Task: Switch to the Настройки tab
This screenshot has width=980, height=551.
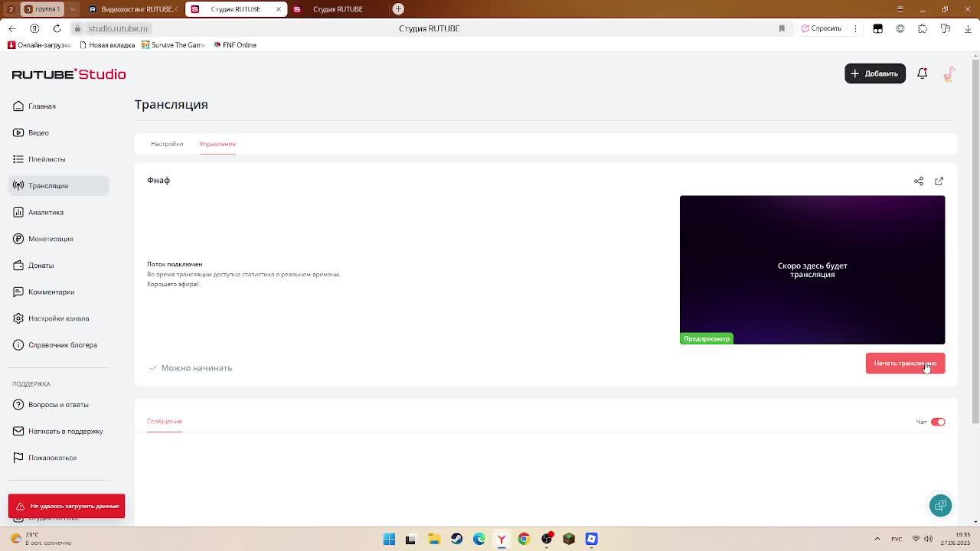Action: [x=167, y=144]
